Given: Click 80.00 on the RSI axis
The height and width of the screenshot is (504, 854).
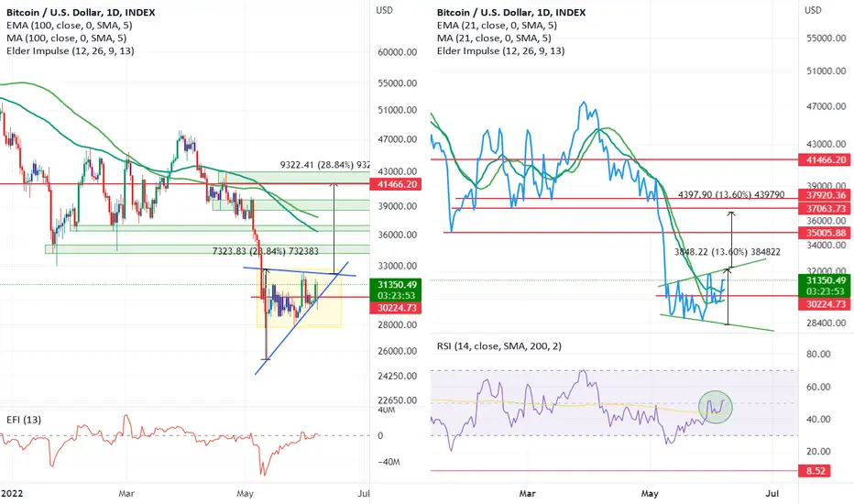Looking at the screenshot, I should 818,354.
